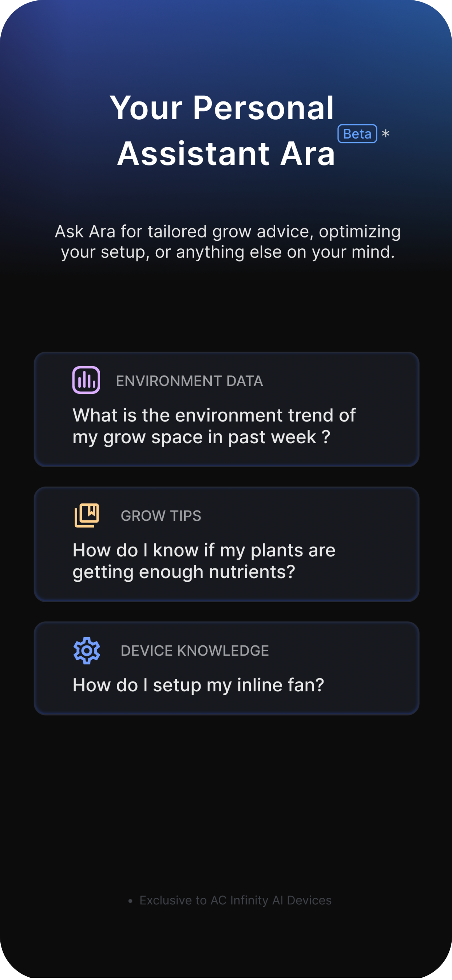This screenshot has width=452, height=980.
Task: Click the Beta badge beside the title
Action: point(357,133)
